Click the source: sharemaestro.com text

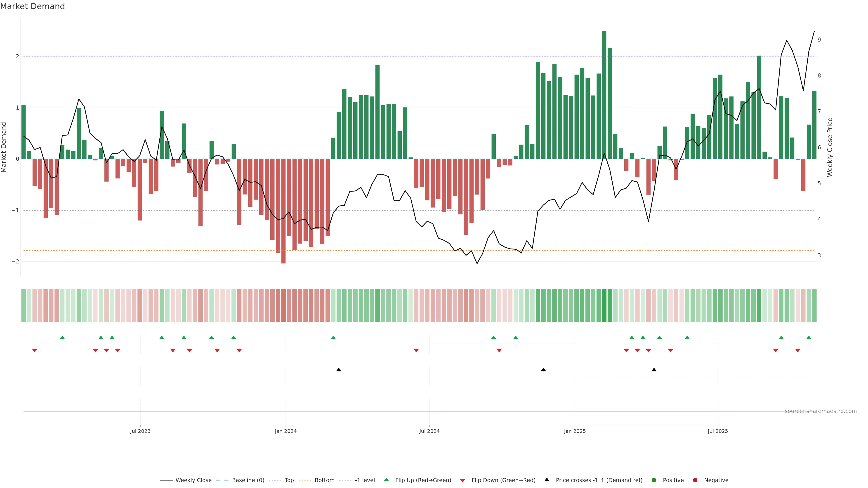coord(821,411)
